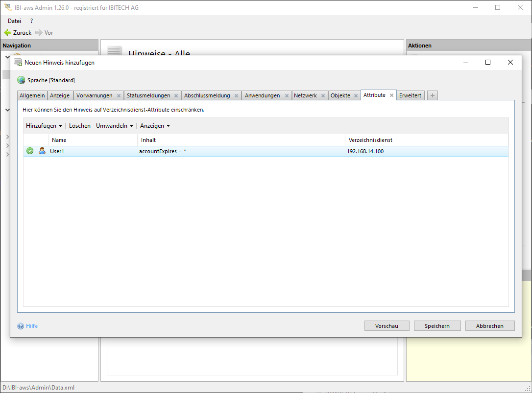532x393 pixels.
Task: Cancel the dialog with Abbrechen
Action: 489,326
